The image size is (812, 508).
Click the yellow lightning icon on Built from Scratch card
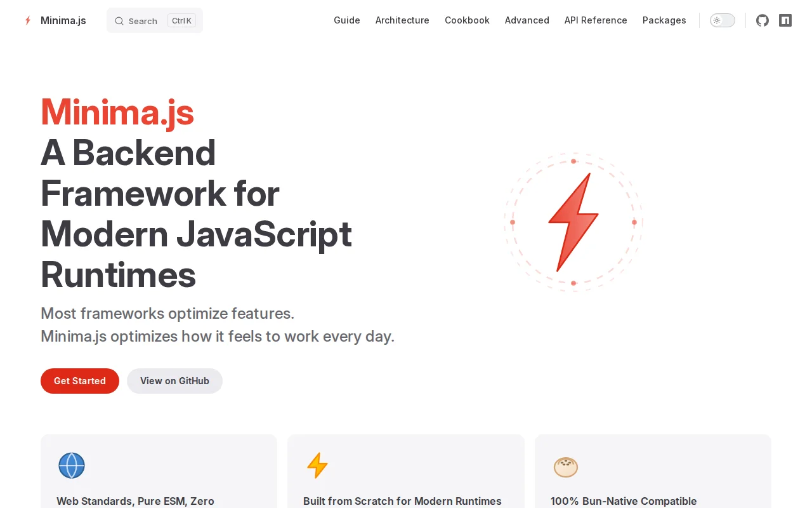click(x=317, y=465)
